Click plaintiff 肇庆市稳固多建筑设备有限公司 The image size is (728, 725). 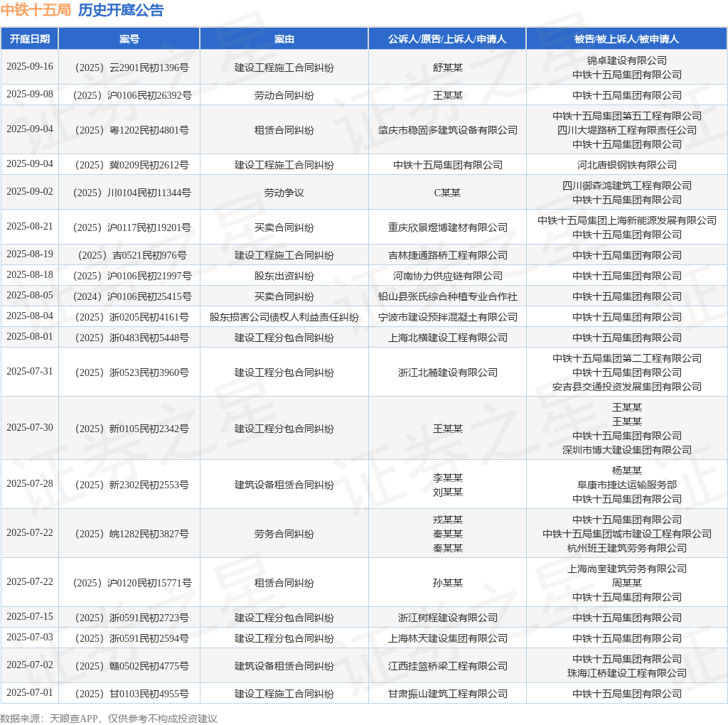448,130
